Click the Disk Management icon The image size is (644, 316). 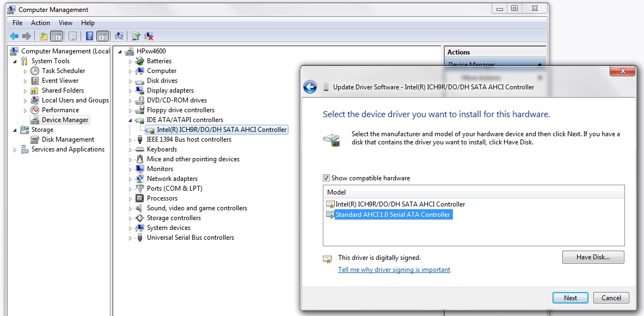coord(35,139)
